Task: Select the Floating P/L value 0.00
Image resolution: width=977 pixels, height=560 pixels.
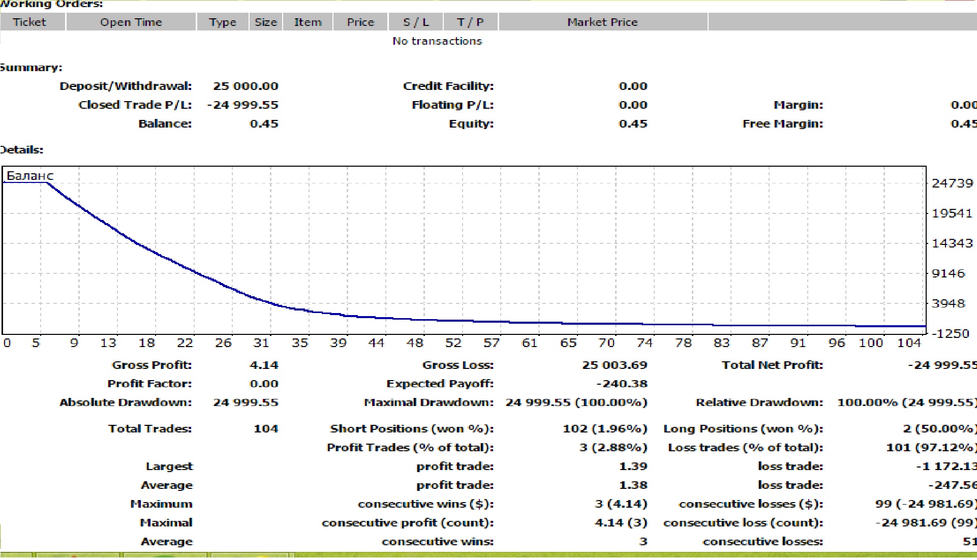Action: pos(633,105)
